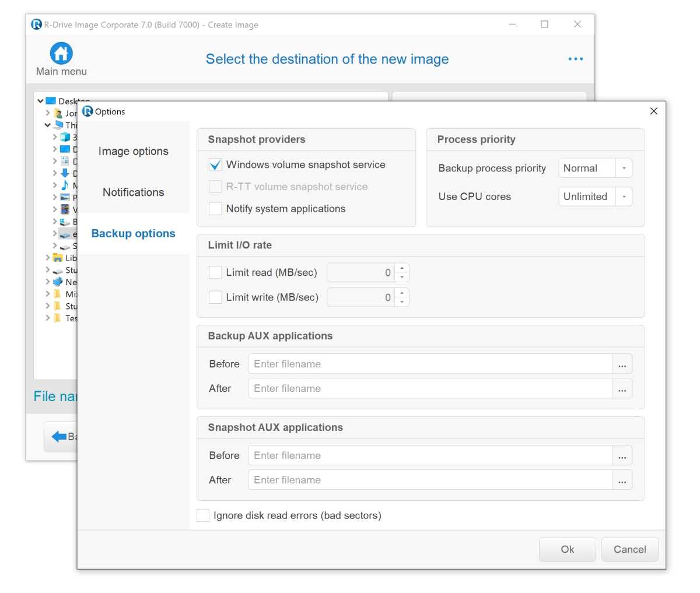
Task: Click the R logo in Options title bar
Action: click(x=87, y=111)
